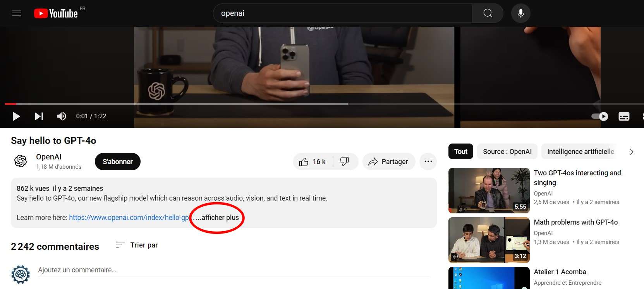Click into the openai search box
644x289 pixels.
tap(343, 13)
